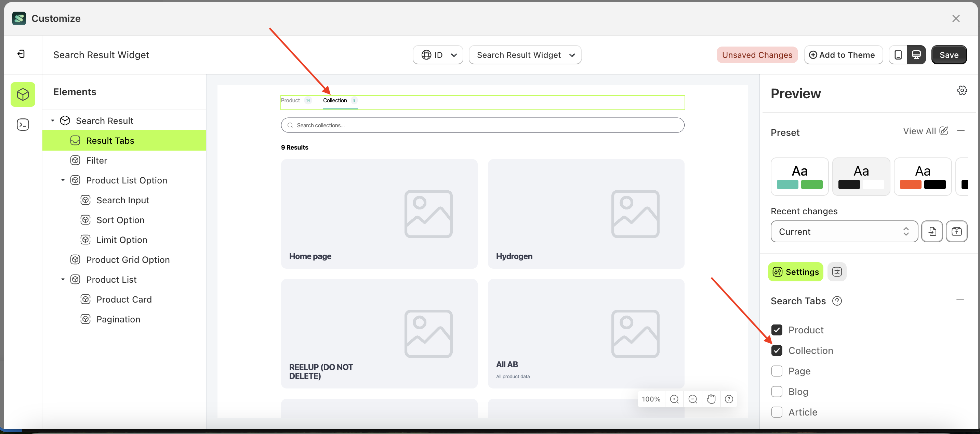Click the import file icon under Recent changes

click(x=932, y=231)
